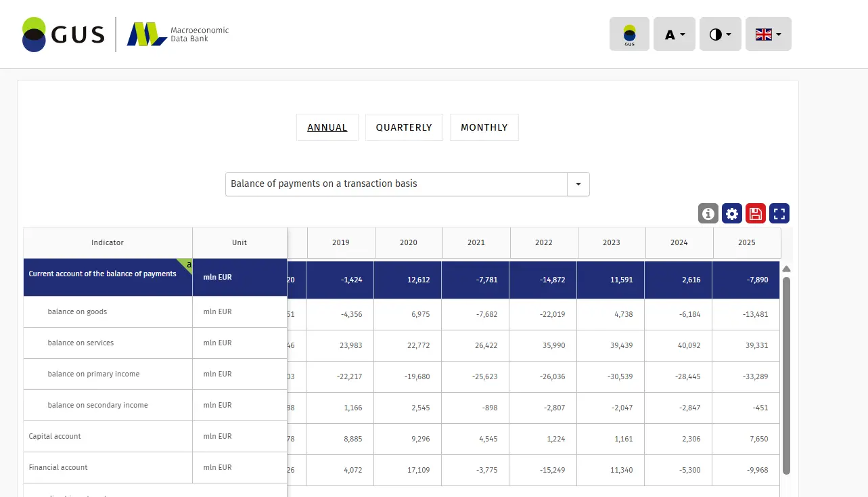The height and width of the screenshot is (497, 868).
Task: Open the font size dropdown
Action: pyautogui.click(x=675, y=34)
